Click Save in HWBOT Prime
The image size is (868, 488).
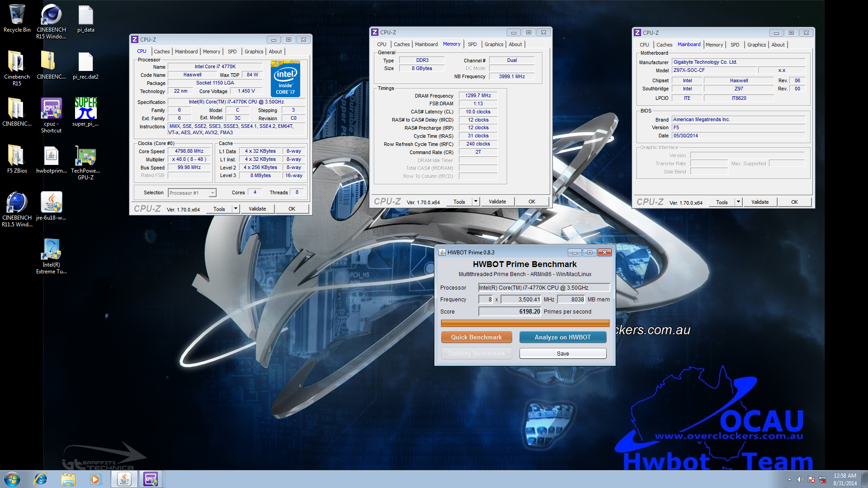(x=563, y=353)
